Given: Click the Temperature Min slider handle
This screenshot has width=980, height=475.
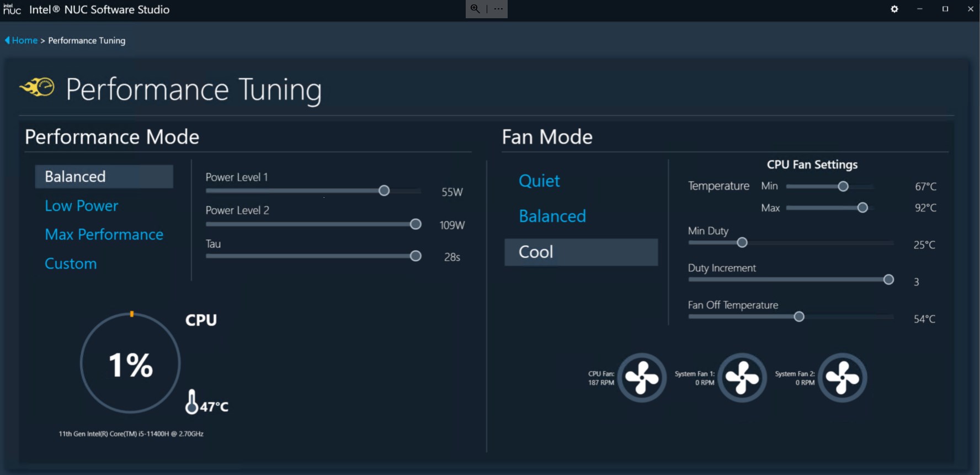Looking at the screenshot, I should [x=843, y=187].
